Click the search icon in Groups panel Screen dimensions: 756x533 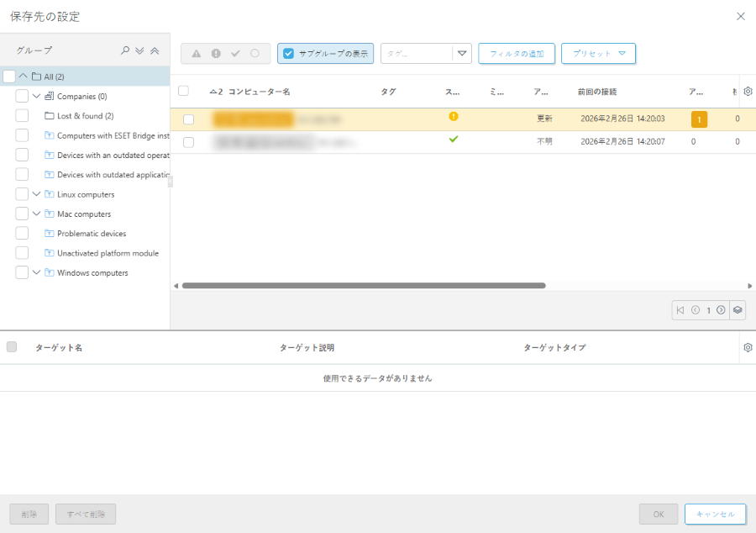tap(125, 50)
